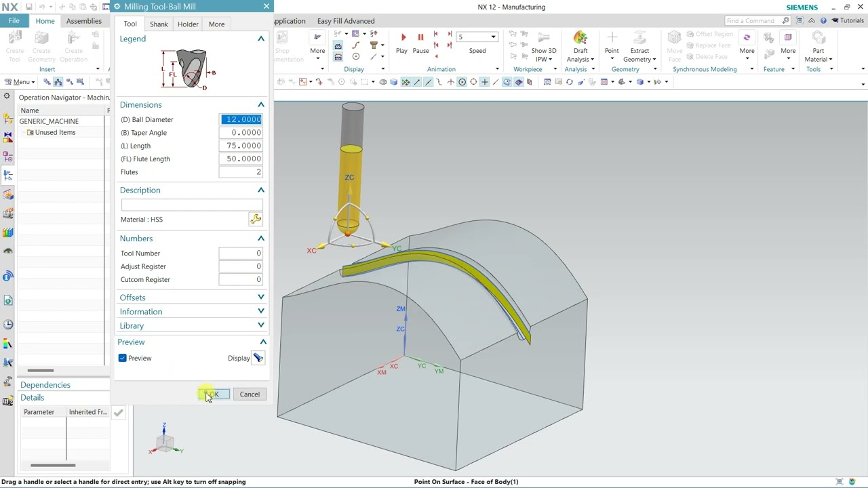
Task: Open the Tutorials link icon
Action: (835, 21)
